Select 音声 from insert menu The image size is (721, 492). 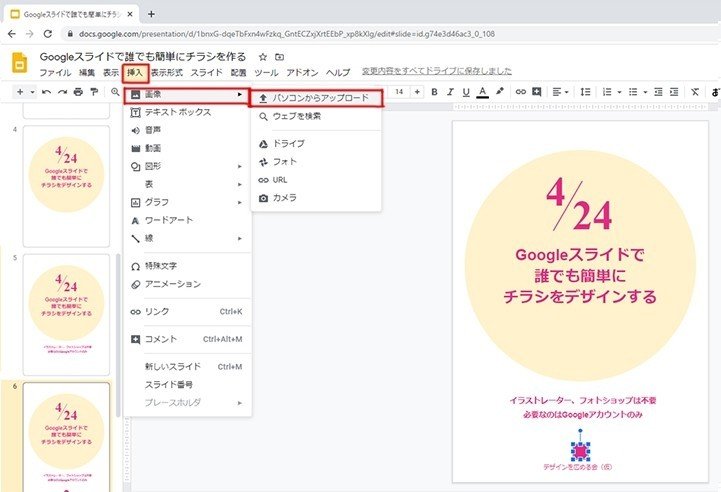[x=188, y=130]
